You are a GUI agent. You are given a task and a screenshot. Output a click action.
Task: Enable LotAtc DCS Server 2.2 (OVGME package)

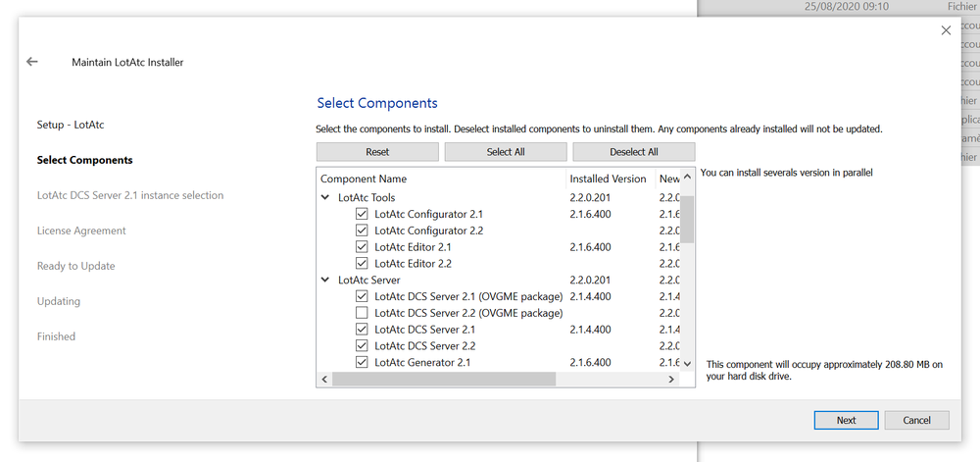pyautogui.click(x=362, y=313)
